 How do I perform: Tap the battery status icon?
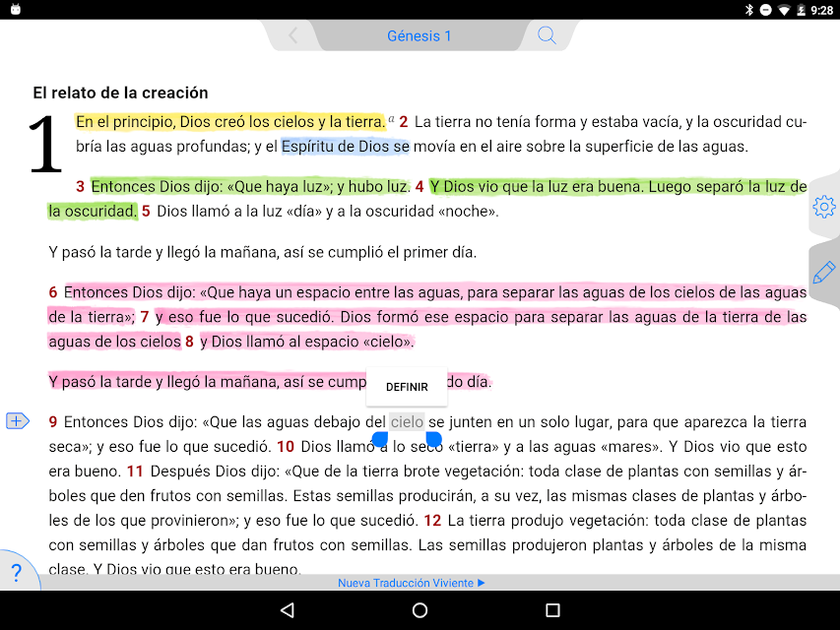point(801,10)
